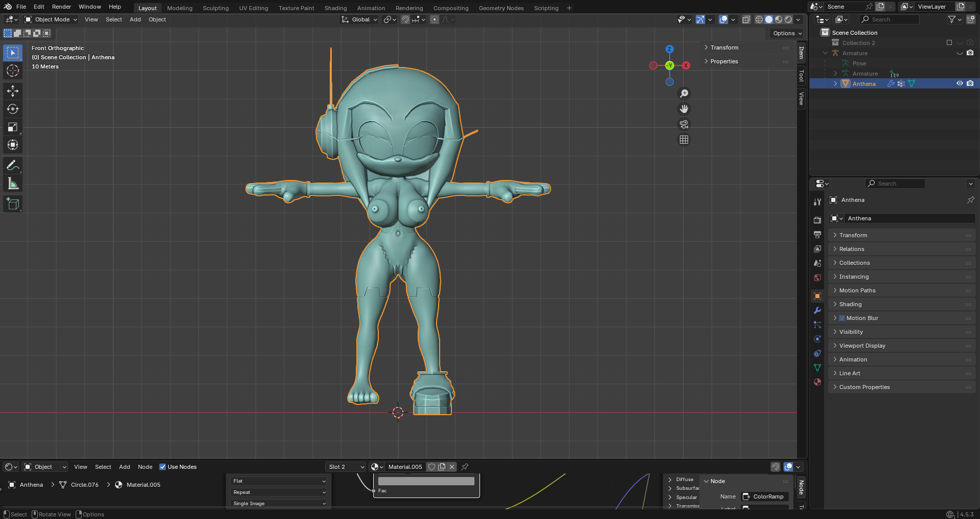This screenshot has width=980, height=519.
Task: Select the Add Cube tool
Action: 13,204
